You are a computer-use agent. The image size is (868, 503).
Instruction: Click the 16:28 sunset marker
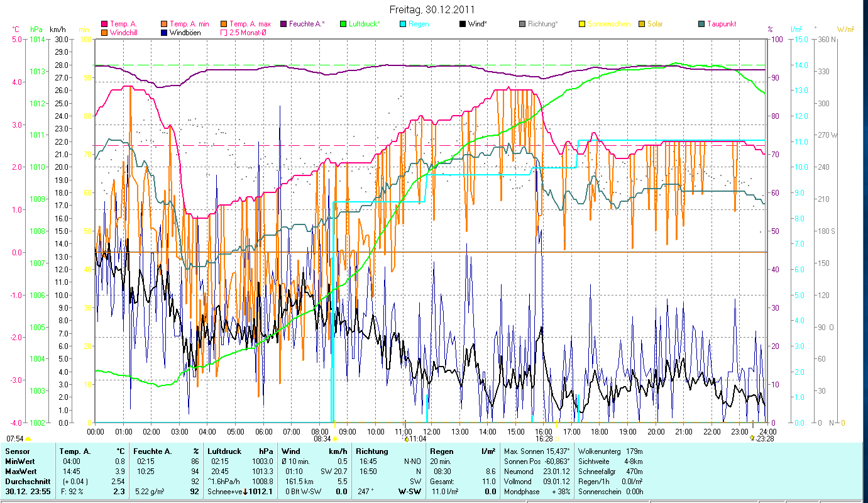(557, 438)
